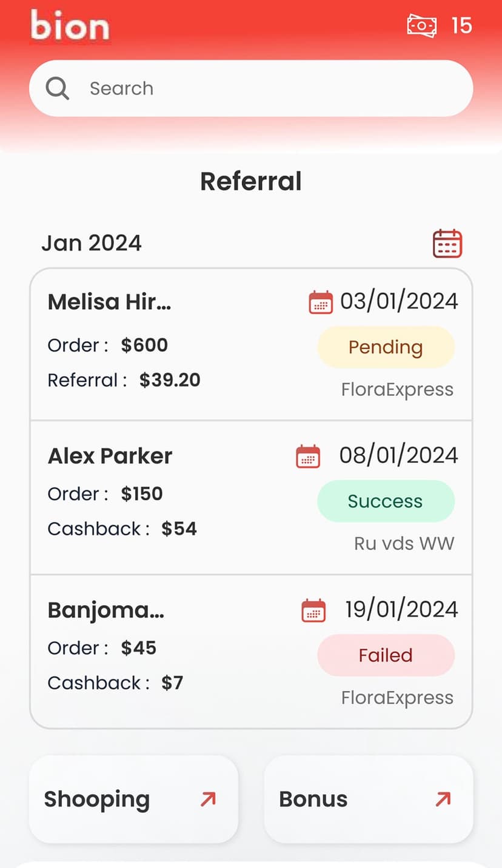Open the Shooping section
This screenshot has height=868, width=502.
[x=97, y=800]
